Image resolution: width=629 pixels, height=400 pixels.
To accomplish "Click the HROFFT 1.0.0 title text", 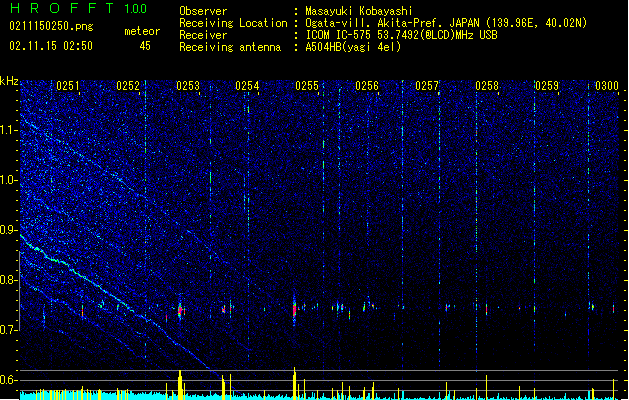I will tap(78, 8).
